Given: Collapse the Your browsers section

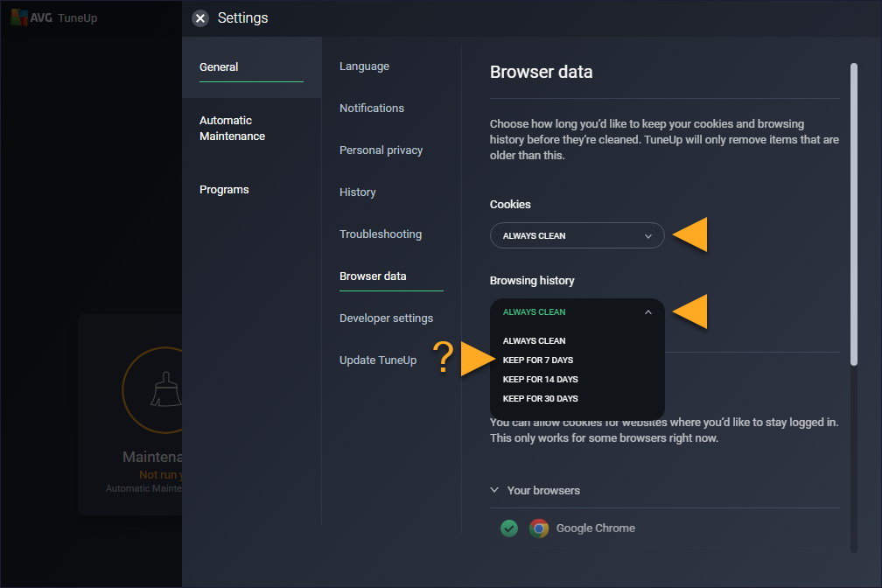Looking at the screenshot, I should [494, 490].
